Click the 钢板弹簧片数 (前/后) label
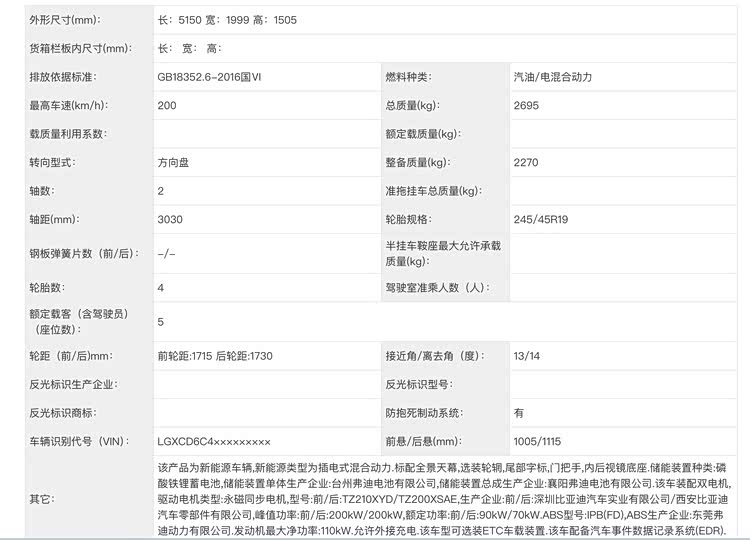 pyautogui.click(x=82, y=253)
